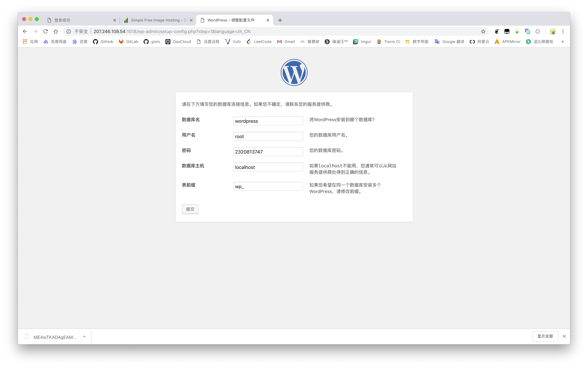
Task: Click the 数据库主机 localhost field
Action: point(268,167)
